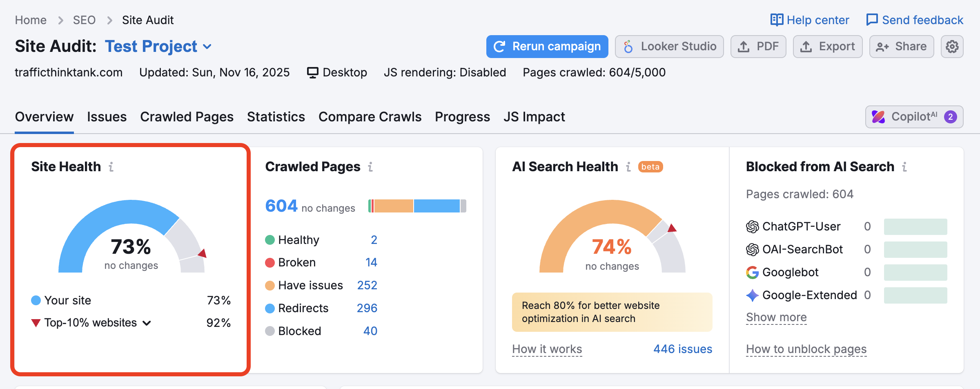The image size is (980, 389).
Task: Expand Top-10% websites comparison
Action: click(147, 323)
